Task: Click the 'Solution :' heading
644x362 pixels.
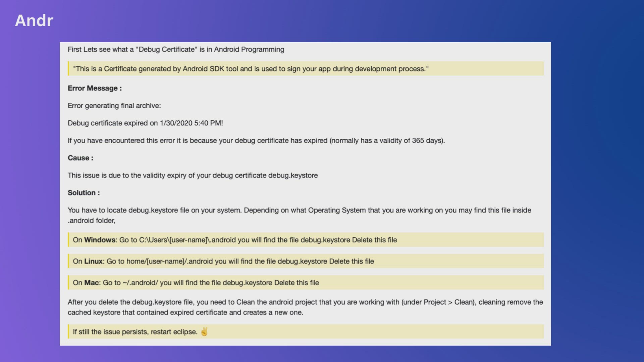Action: [x=84, y=193]
